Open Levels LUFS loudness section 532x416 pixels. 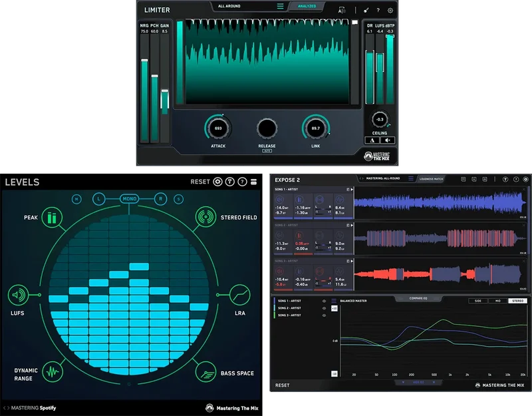click(x=18, y=295)
